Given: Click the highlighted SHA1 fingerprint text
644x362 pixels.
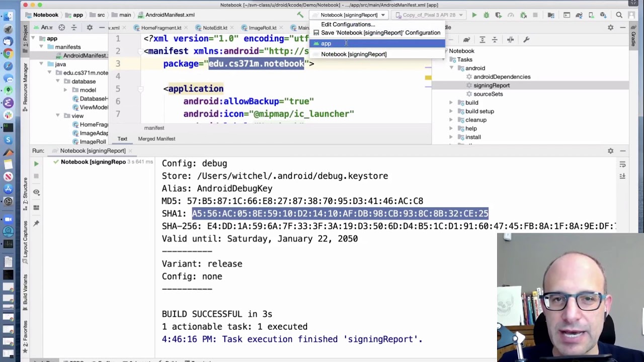Looking at the screenshot, I should 340,214.
